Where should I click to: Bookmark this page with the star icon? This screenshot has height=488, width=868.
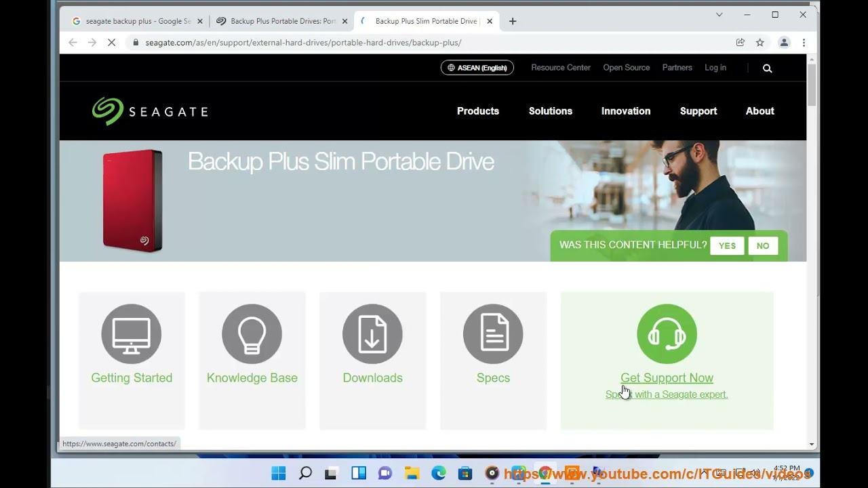pos(760,42)
